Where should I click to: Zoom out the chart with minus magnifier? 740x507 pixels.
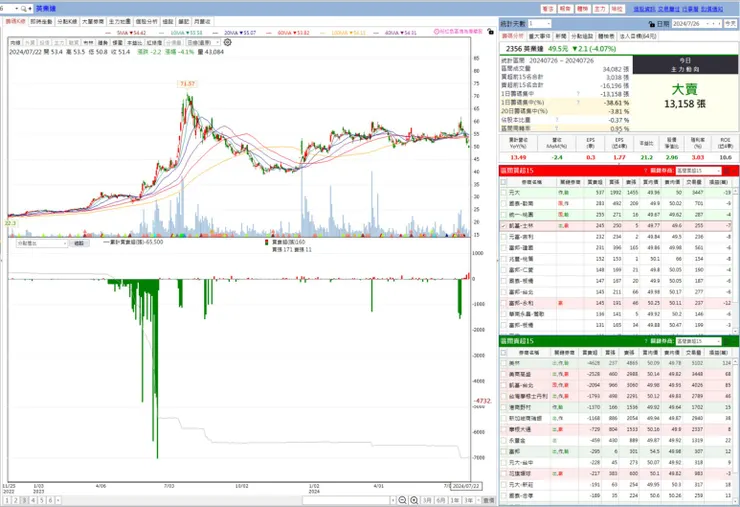[x=402, y=500]
